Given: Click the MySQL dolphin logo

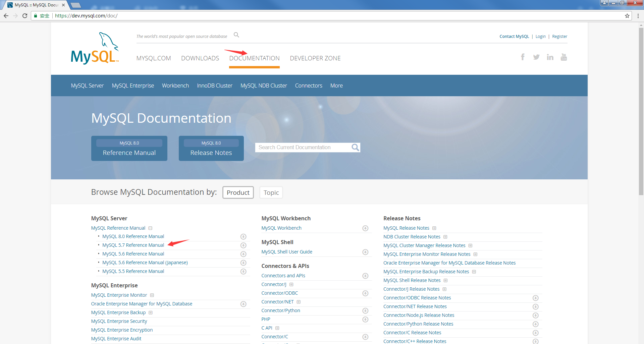Looking at the screenshot, I should pyautogui.click(x=95, y=48).
